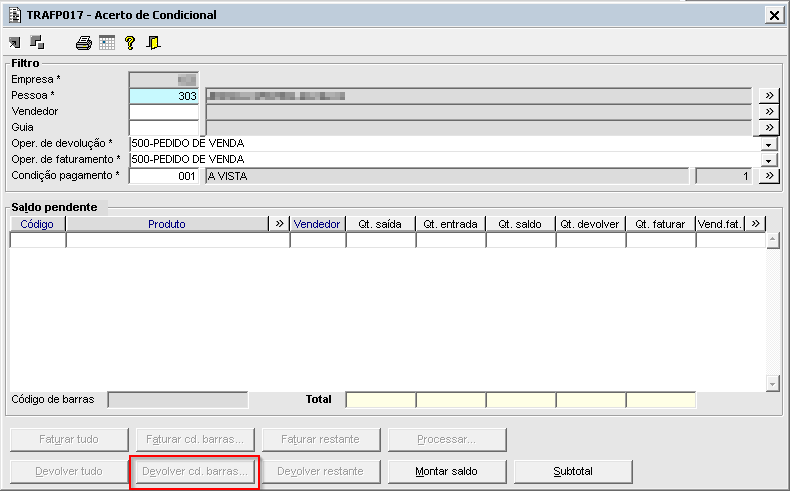Click the Total field under Qt. saída
Screen dimensions: 790x491
(381, 400)
